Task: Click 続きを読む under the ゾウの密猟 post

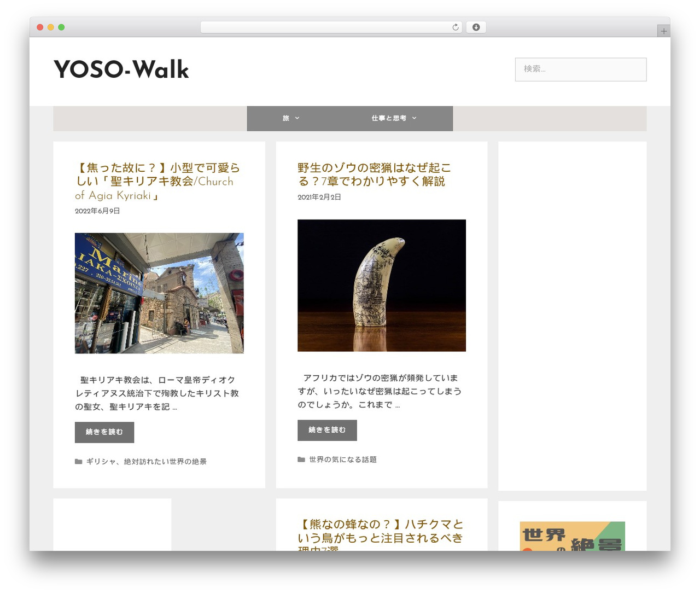Action: click(327, 430)
